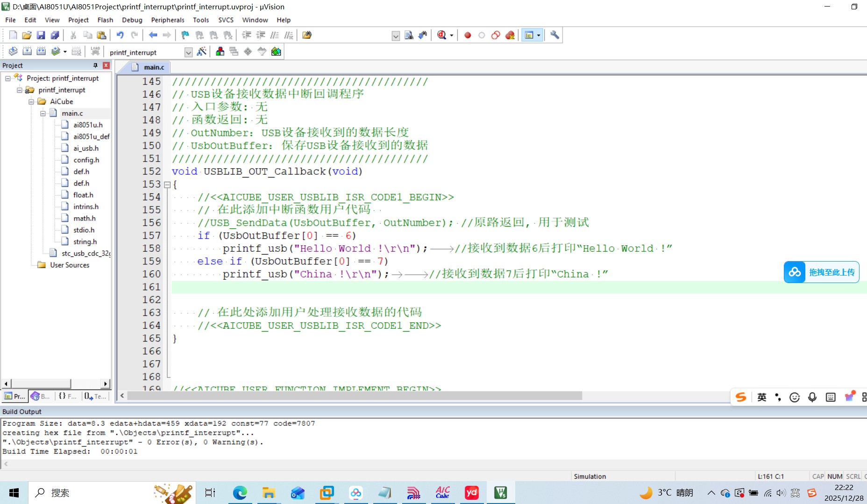Screen dimensions: 867x504
Task: Collapse the function block at line 153
Action: (x=167, y=185)
